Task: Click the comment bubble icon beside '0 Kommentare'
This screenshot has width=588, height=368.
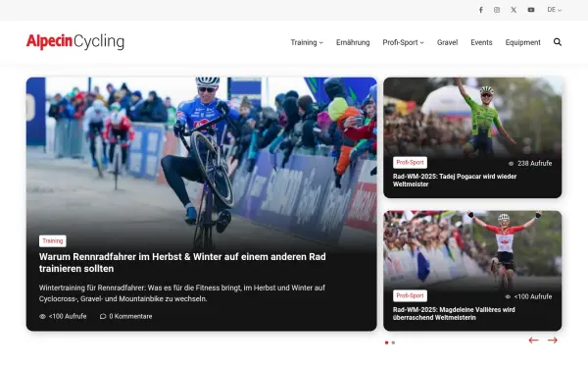Action: pos(103,317)
